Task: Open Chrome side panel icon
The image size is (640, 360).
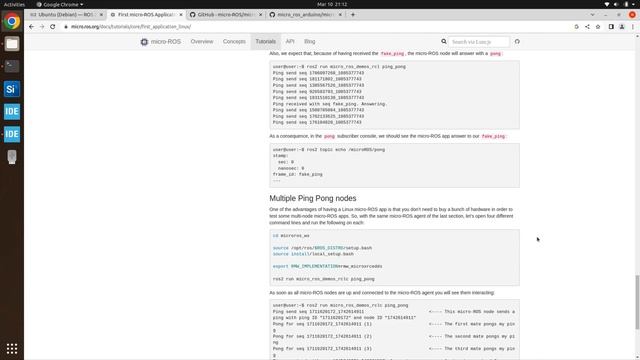Action: pyautogui.click(x=611, y=27)
